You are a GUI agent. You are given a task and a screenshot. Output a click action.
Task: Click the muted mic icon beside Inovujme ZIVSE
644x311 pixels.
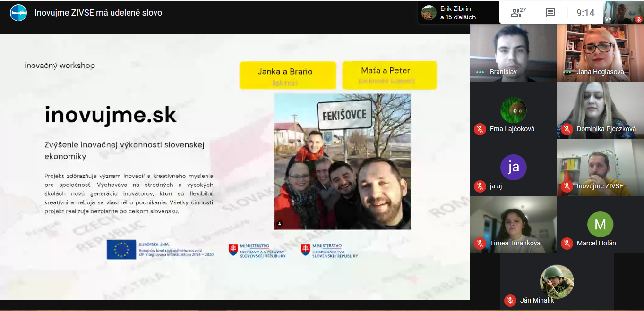(567, 186)
